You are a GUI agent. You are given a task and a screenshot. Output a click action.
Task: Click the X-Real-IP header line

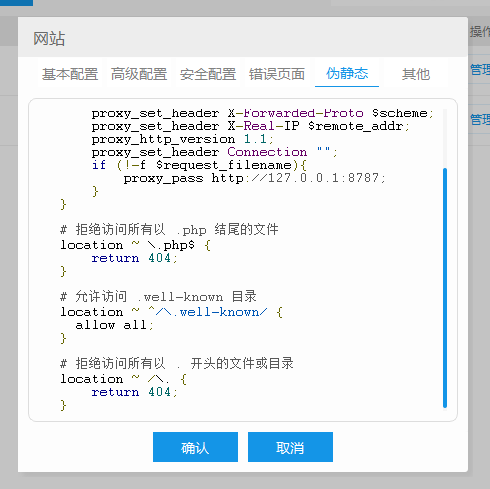click(251, 126)
